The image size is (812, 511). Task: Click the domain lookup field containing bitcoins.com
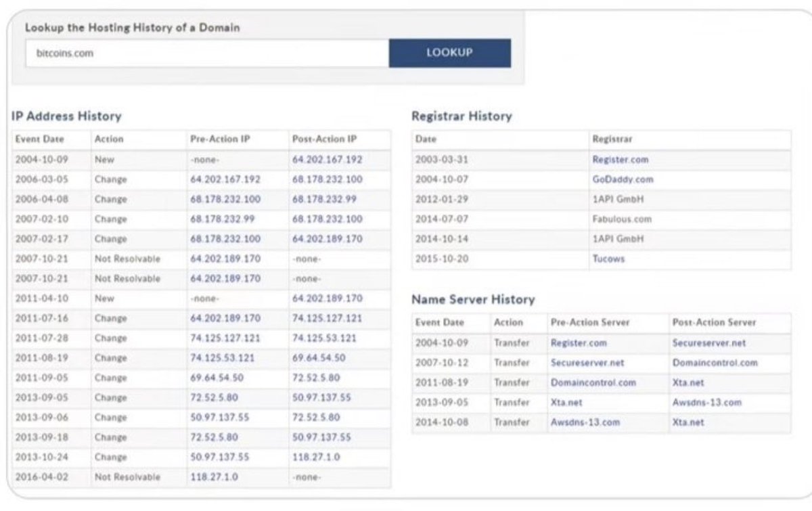tap(206, 53)
